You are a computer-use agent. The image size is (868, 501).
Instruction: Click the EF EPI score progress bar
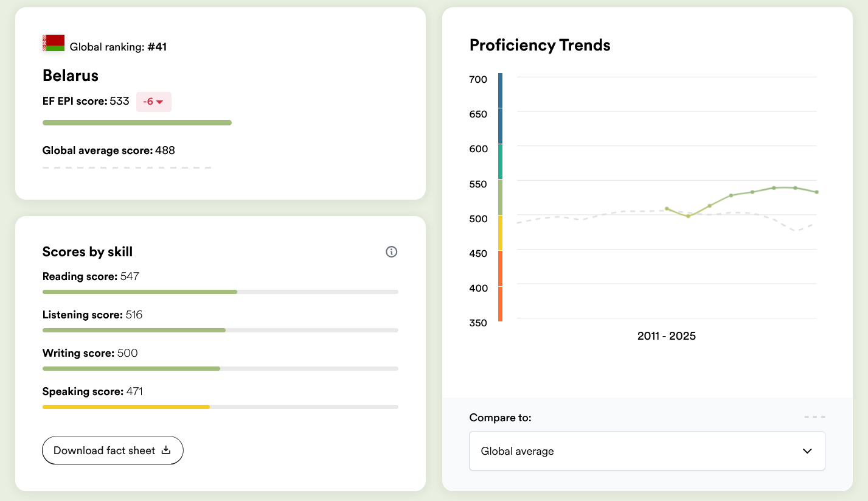(137, 123)
